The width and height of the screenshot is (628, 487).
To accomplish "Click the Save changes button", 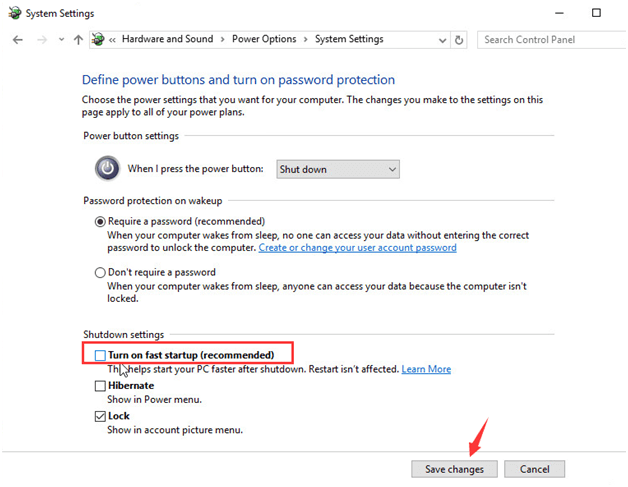I will [x=453, y=468].
